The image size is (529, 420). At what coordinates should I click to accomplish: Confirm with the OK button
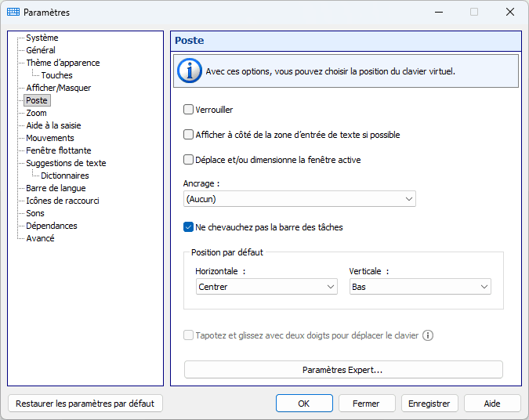(304, 404)
